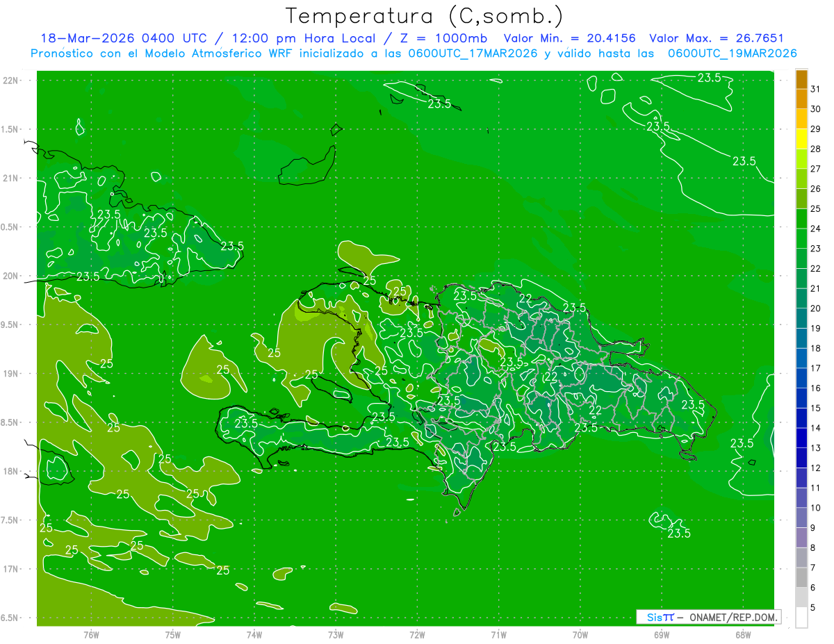Click the purple legend swatch between 9 and 10

coord(801,518)
